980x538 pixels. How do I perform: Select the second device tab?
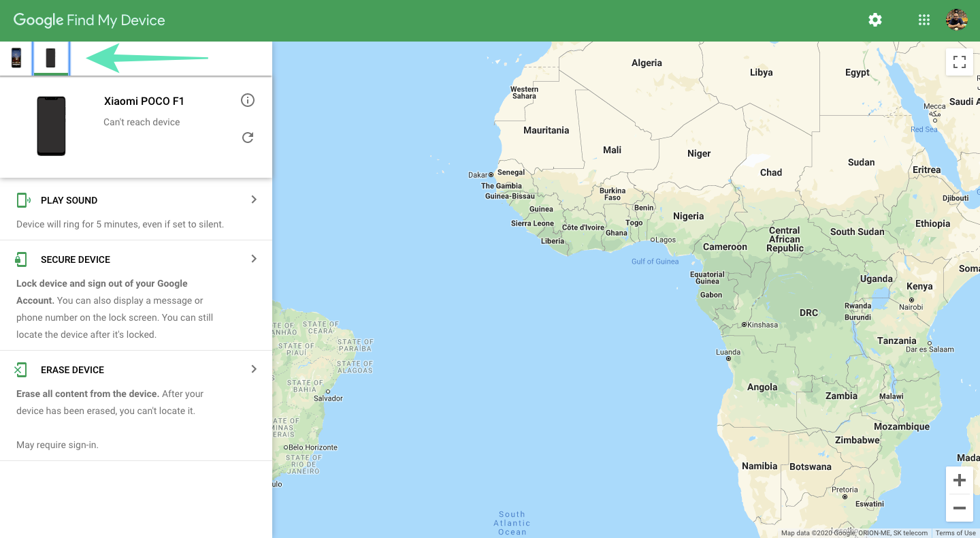[51, 58]
